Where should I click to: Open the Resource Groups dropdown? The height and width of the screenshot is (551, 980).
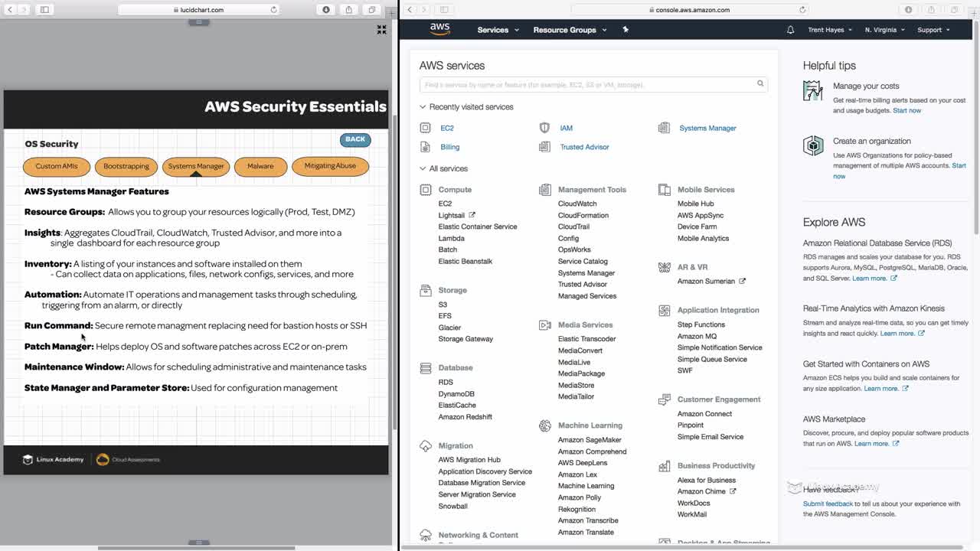pos(570,30)
